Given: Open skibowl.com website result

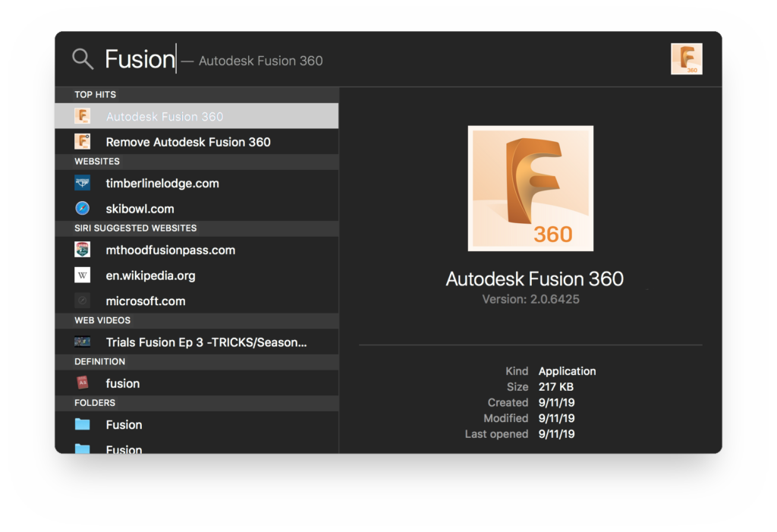Looking at the screenshot, I should pyautogui.click(x=197, y=208).
